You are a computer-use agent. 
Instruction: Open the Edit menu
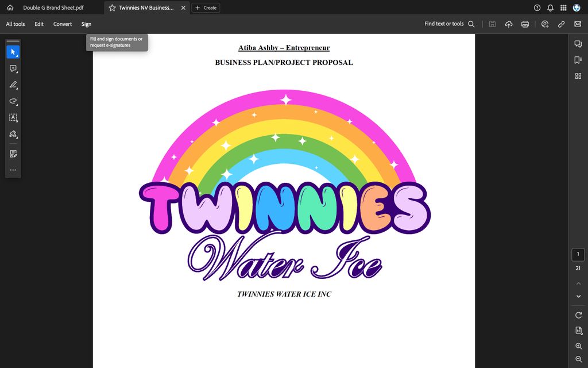(39, 24)
